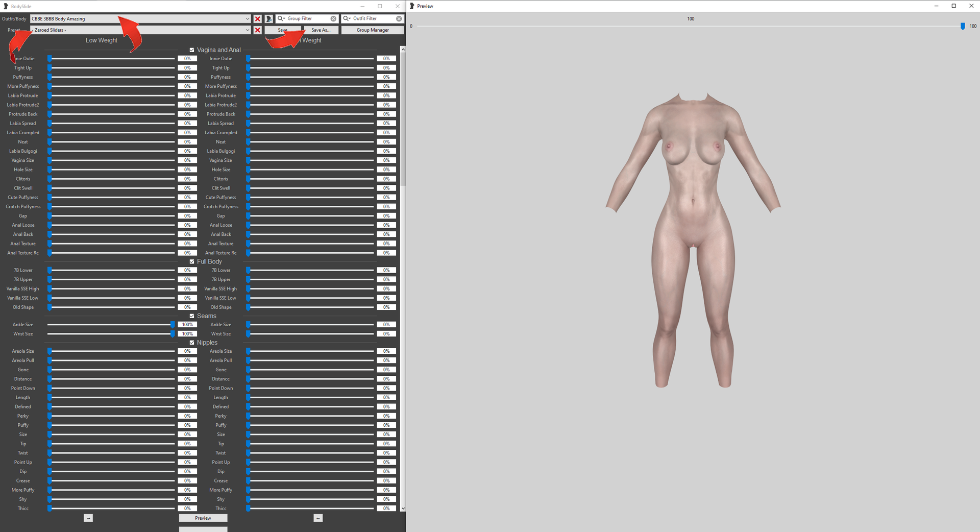Image resolution: width=980 pixels, height=532 pixels.
Task: Toggle the Vagina and Anal category checkbox
Action: 192,50
